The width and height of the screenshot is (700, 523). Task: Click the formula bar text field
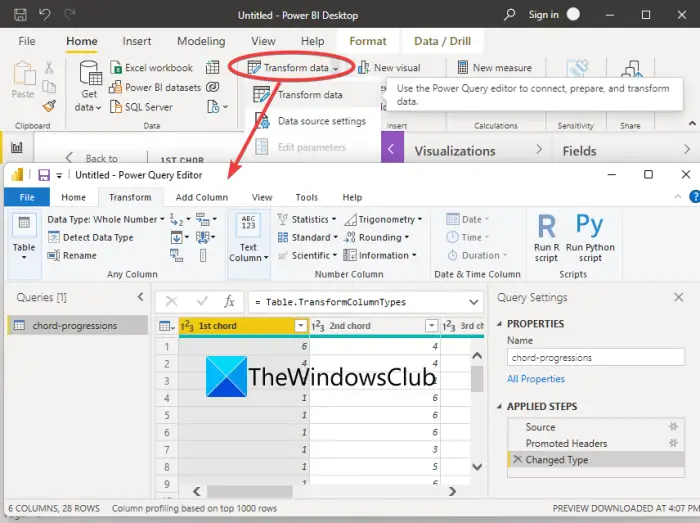[359, 302]
